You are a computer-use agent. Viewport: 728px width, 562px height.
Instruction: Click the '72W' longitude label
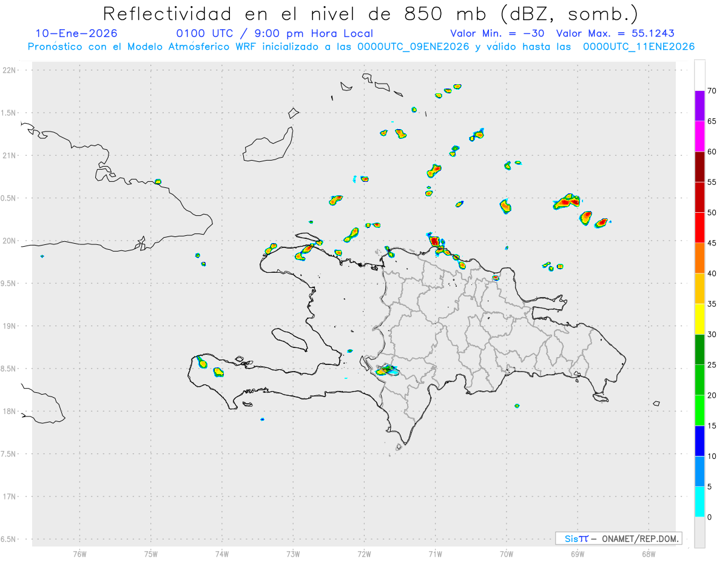(364, 554)
